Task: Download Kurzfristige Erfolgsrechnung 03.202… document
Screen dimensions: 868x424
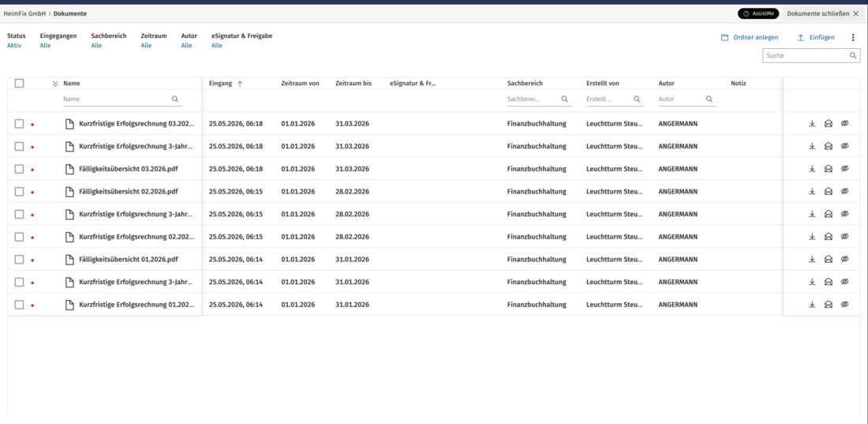Action: tap(812, 124)
